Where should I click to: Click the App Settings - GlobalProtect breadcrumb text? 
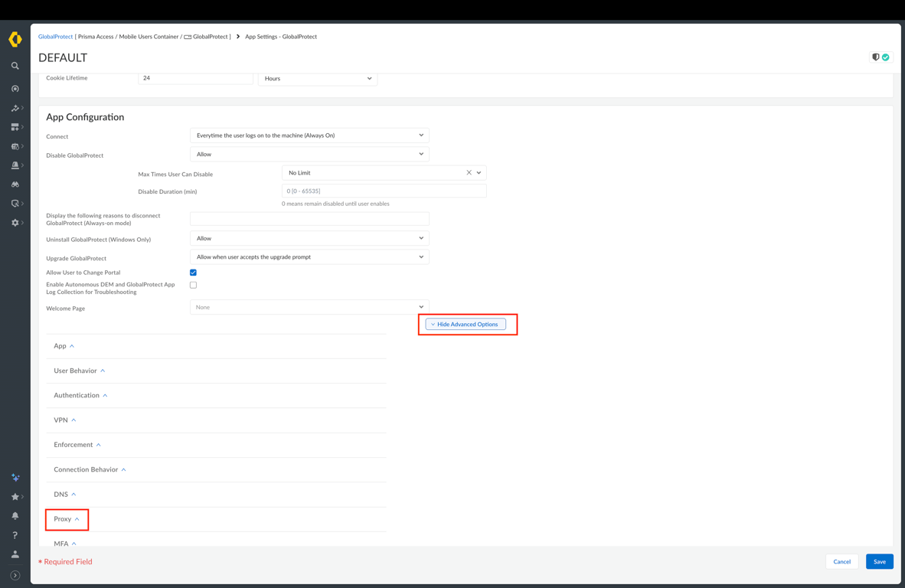281,36
